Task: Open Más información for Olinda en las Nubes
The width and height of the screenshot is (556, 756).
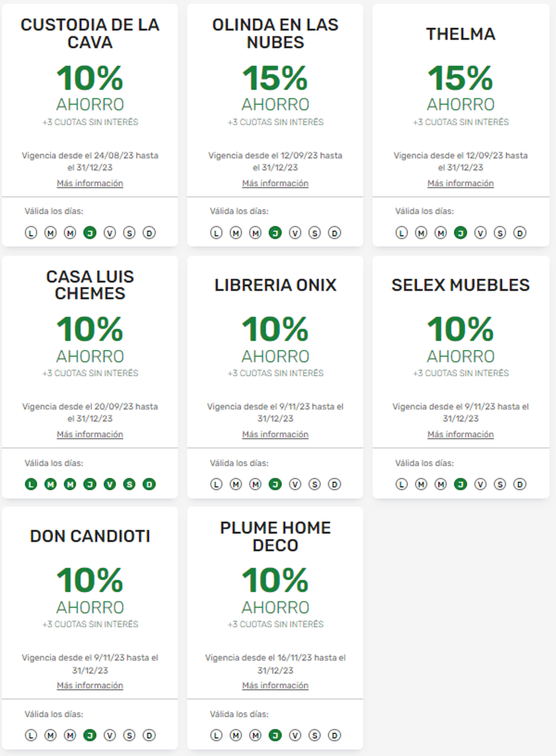Action: (x=275, y=183)
